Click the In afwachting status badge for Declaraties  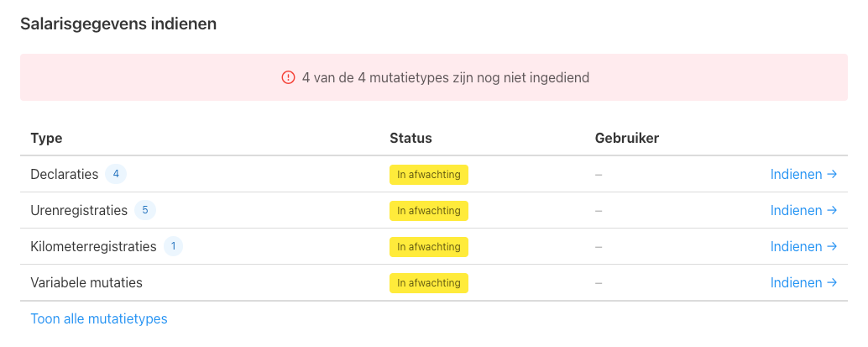coord(429,175)
